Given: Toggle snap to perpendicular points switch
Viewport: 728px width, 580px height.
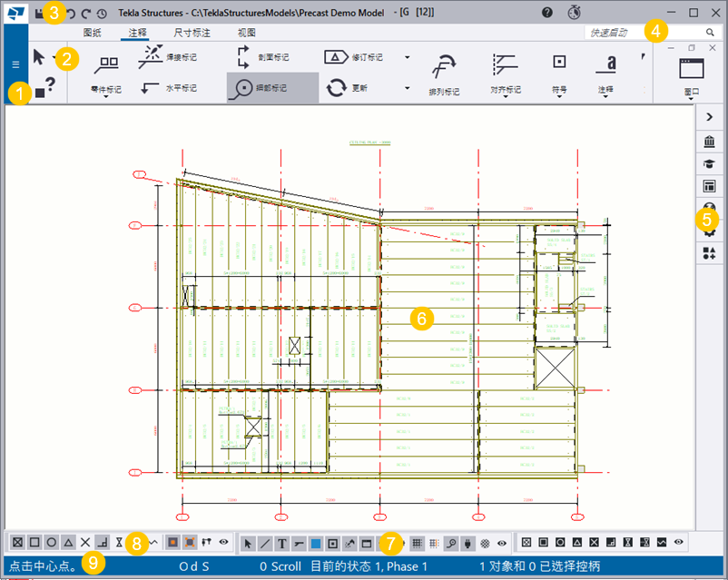Looking at the screenshot, I should pos(103,542).
